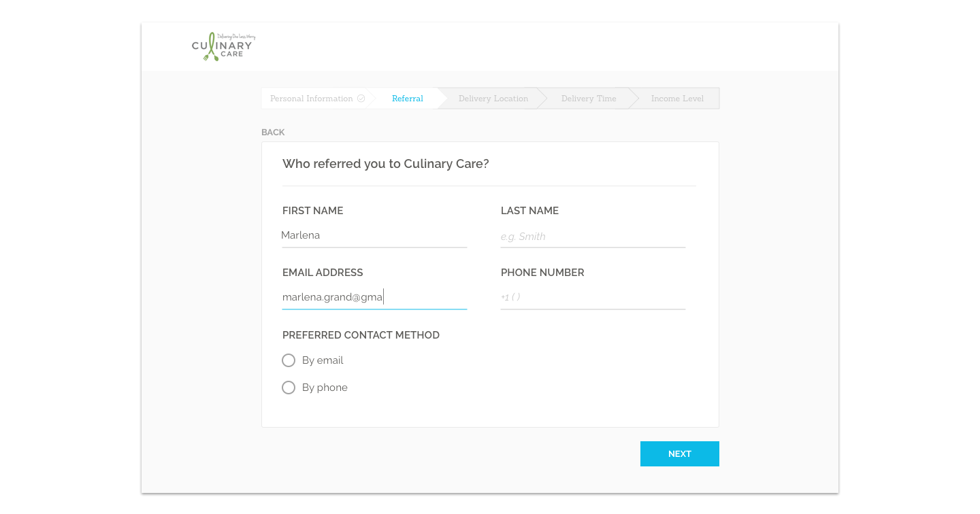Click the Culinary Care logo
This screenshot has width=980, height=514.
click(x=223, y=47)
